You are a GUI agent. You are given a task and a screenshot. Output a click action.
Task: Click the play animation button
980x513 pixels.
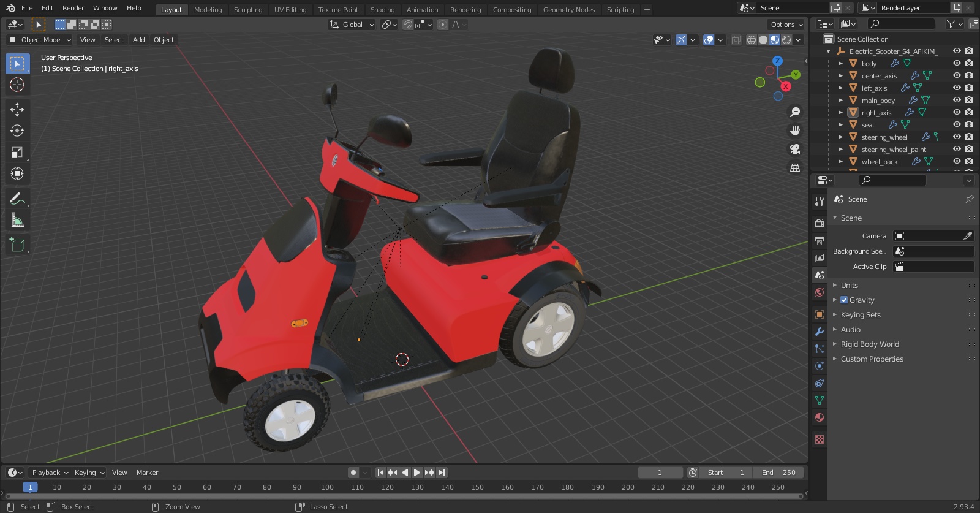[x=417, y=473]
